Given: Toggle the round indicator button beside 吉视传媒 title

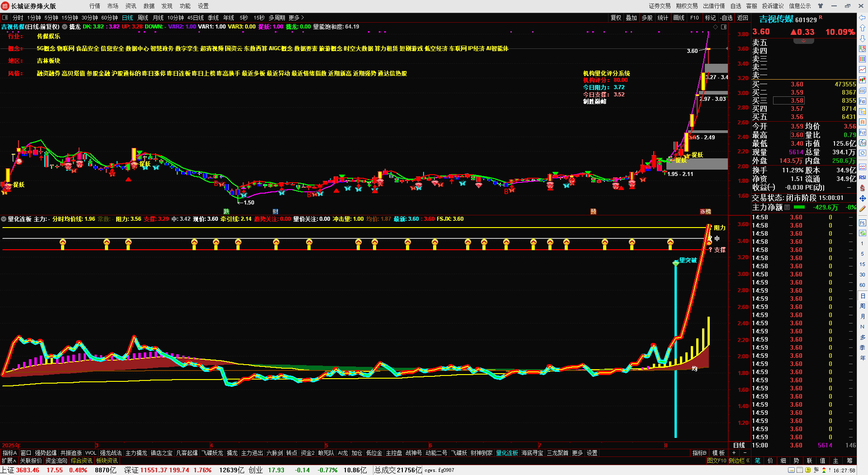Looking at the screenshot, I should pos(65,27).
